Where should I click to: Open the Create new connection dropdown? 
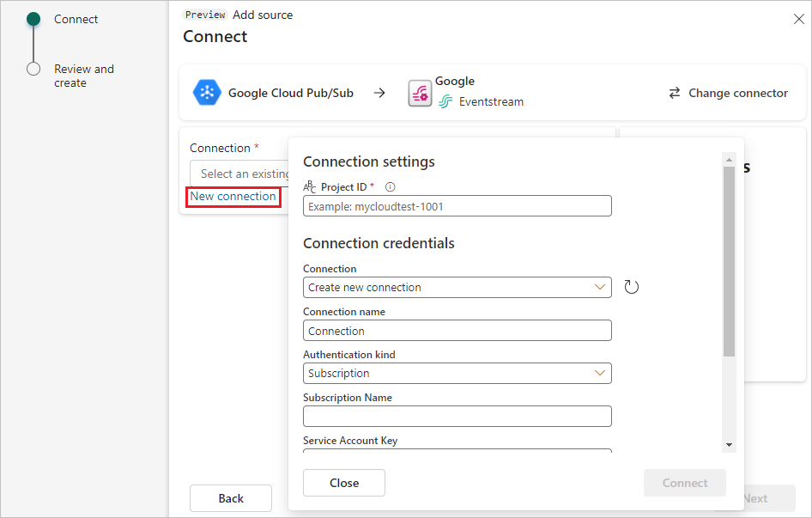pos(457,287)
